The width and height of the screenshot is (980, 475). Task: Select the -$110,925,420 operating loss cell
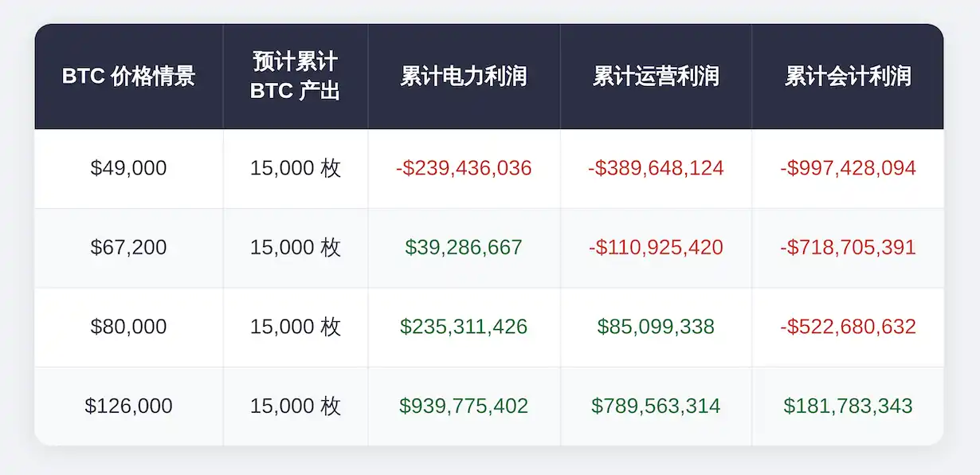pos(656,248)
